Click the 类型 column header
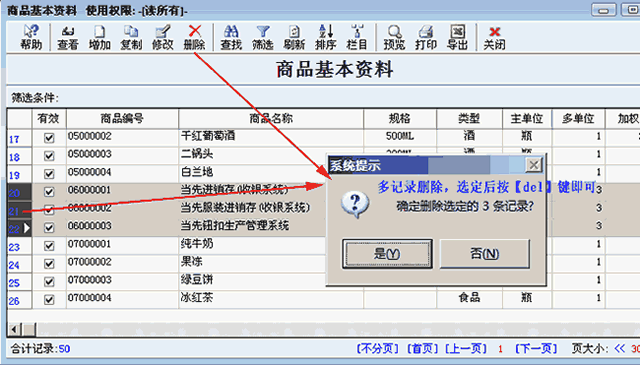Viewport: 640px width, 365px height. coord(469,119)
